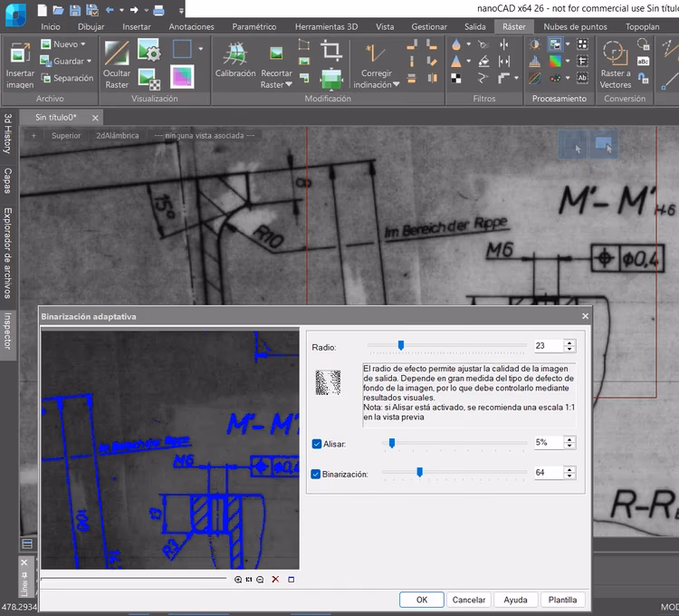Click the Binarización slider handle

click(419, 472)
